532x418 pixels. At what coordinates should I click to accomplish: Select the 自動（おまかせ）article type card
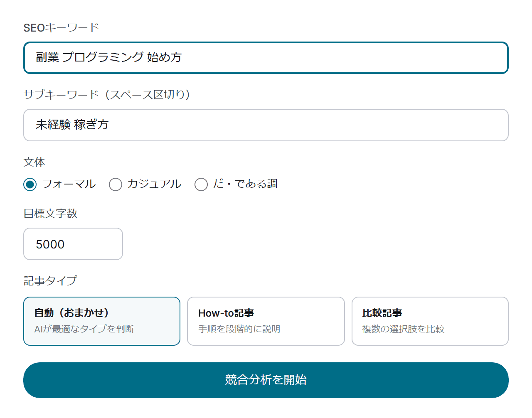(101, 321)
